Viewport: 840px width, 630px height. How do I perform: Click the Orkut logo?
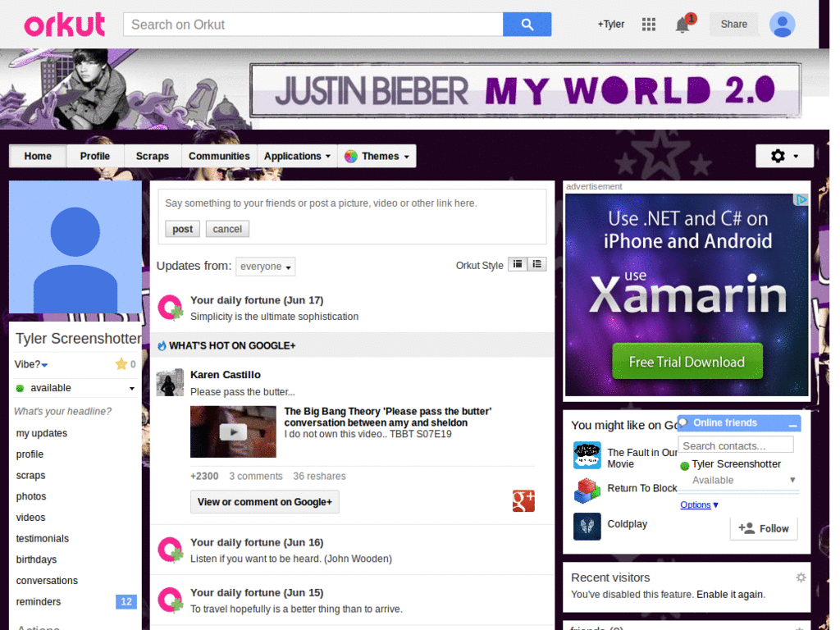click(64, 25)
